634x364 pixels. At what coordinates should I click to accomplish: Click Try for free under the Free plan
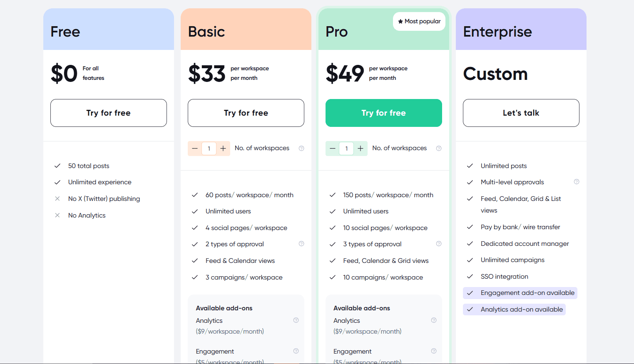click(x=108, y=113)
